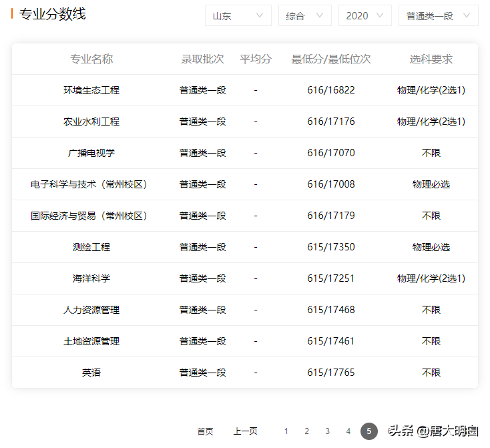Click 物理必选 in 电子科学与技术 row

(x=431, y=184)
